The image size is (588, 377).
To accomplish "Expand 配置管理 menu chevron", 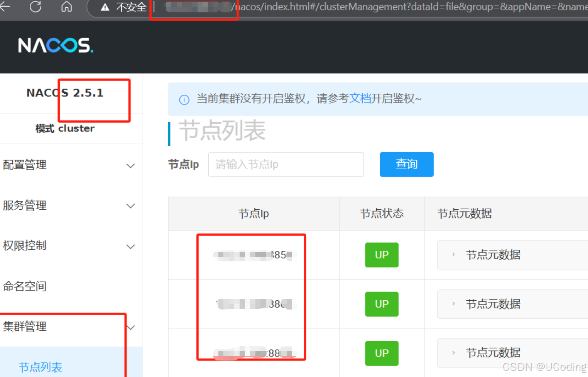I will 131,166.
